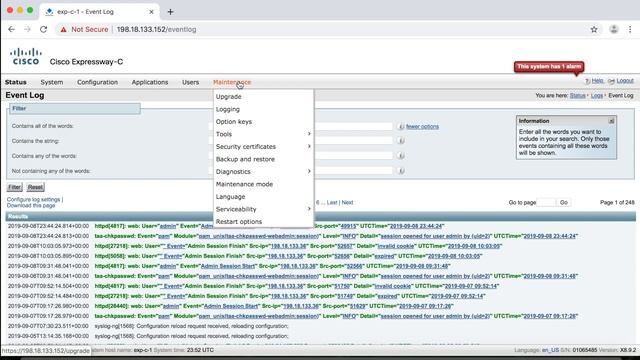Image resolution: width=640 pixels, height=360 pixels.
Task: Click the browser address bar URL
Action: coord(156,29)
